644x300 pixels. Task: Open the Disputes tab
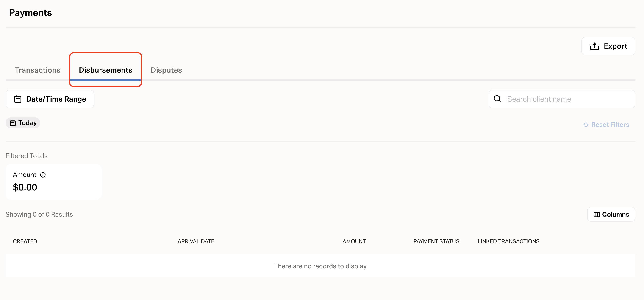coord(166,70)
